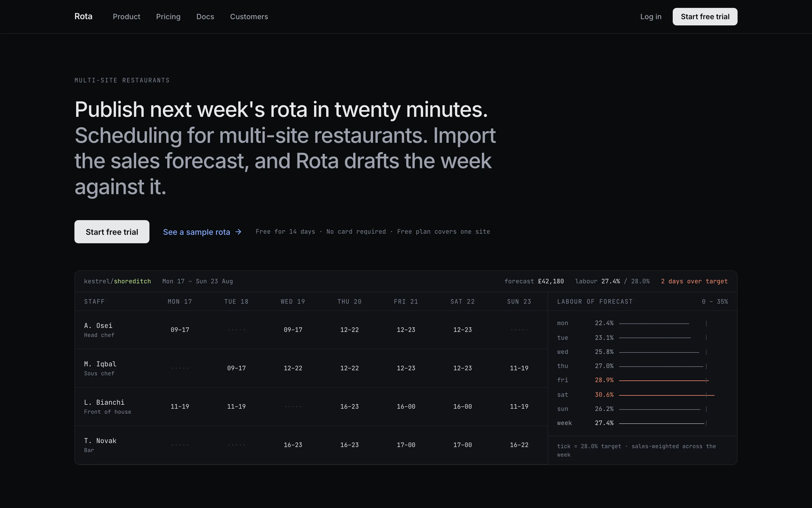Image resolution: width=812 pixels, height=508 pixels.
Task: Click the Rota logo in navbar
Action: (83, 16)
